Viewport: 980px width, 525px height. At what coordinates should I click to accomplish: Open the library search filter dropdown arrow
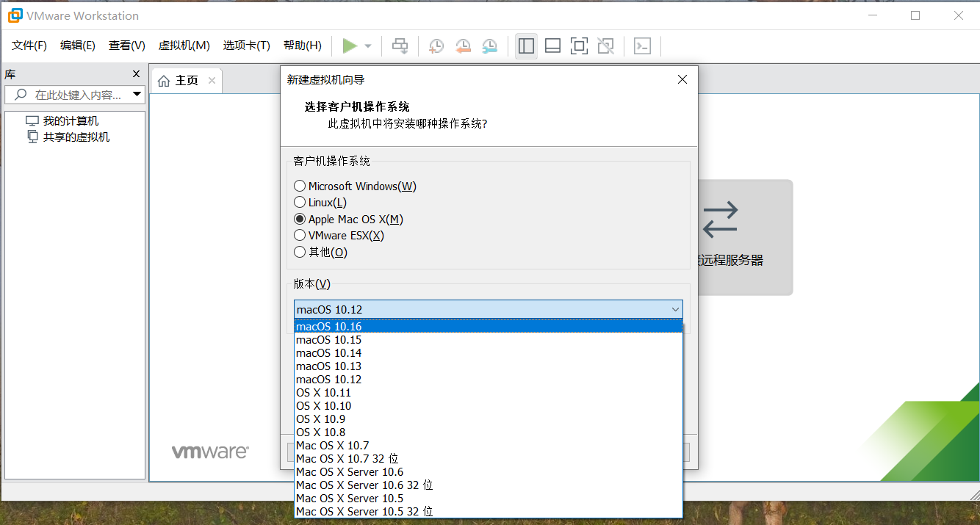pyautogui.click(x=136, y=95)
